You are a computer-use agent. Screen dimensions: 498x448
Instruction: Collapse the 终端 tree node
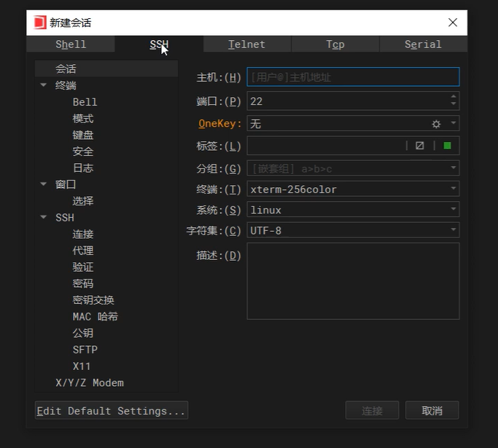[x=44, y=85]
